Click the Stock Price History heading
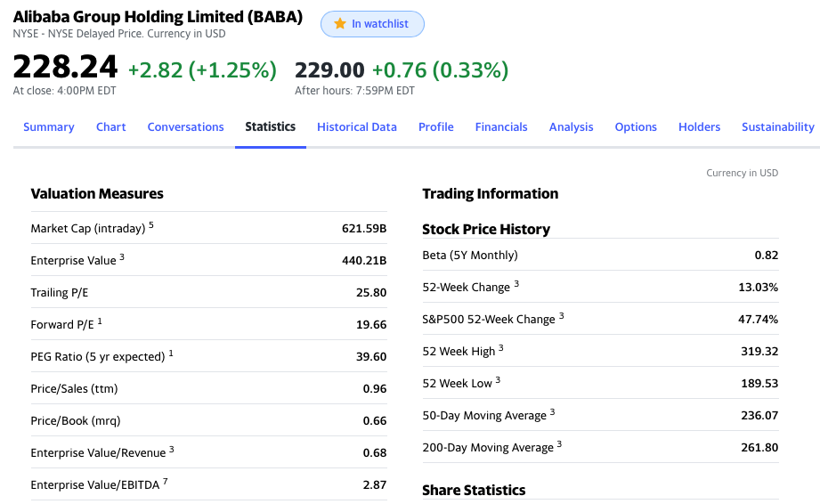Image resolution: width=820 pixels, height=504 pixels. pos(486,229)
